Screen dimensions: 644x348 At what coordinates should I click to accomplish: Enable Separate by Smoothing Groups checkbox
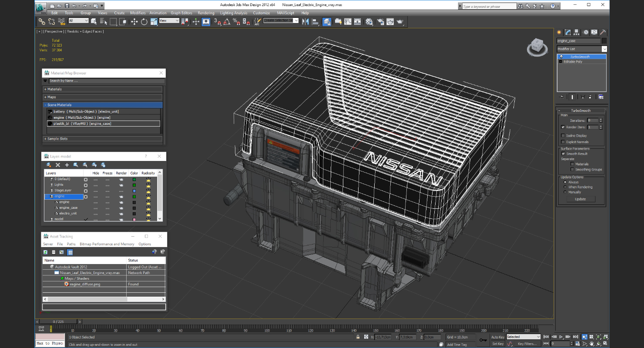[572, 169]
